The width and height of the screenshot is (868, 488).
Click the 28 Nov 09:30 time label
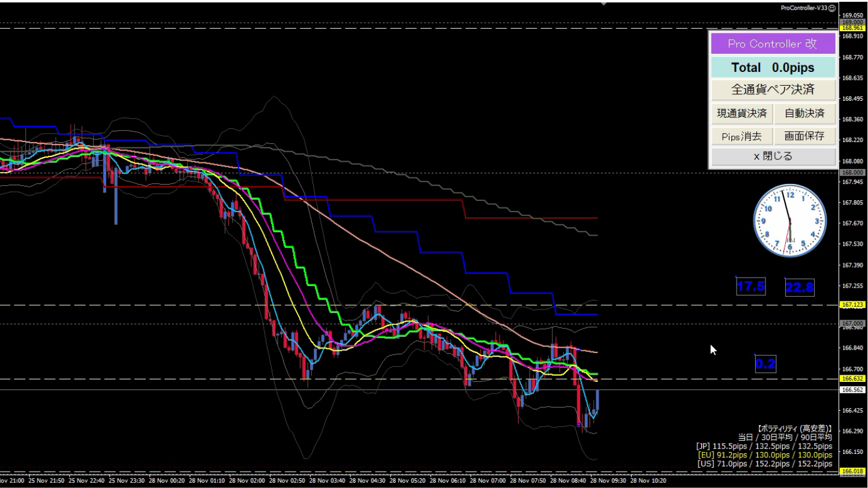608,480
